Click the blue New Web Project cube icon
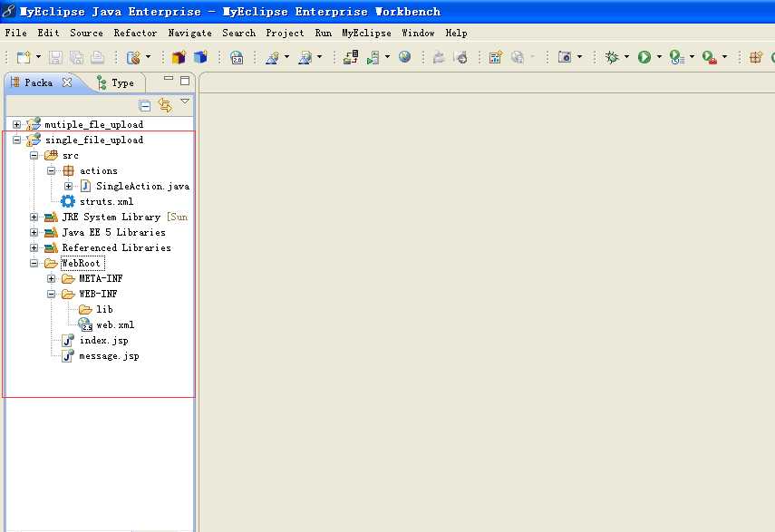 [200, 57]
